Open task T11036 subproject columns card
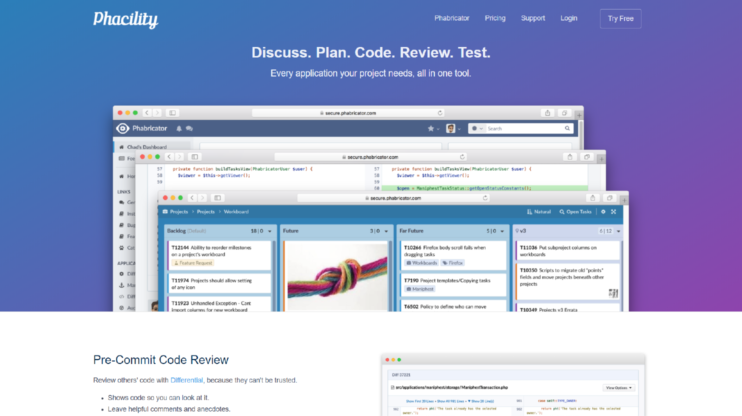The width and height of the screenshot is (742, 416). (568, 251)
